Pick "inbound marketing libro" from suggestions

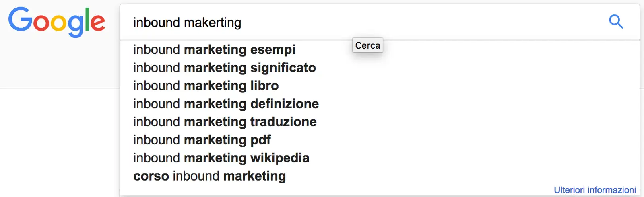point(206,86)
